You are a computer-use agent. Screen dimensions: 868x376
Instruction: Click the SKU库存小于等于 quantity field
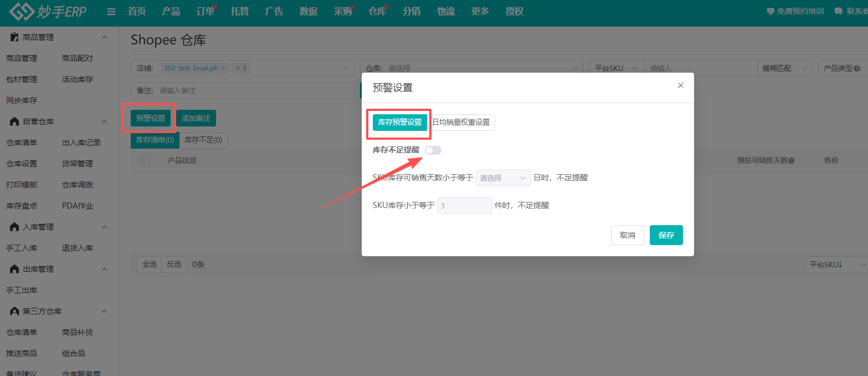pos(465,206)
